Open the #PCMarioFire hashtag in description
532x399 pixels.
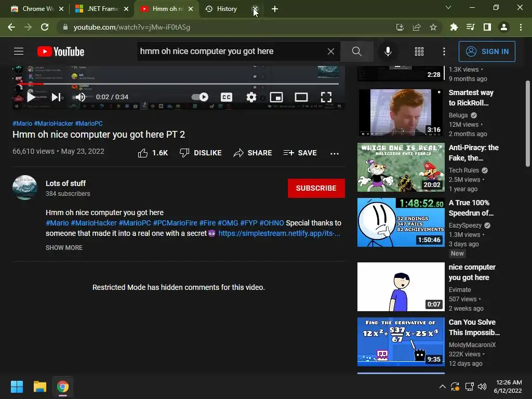(175, 223)
